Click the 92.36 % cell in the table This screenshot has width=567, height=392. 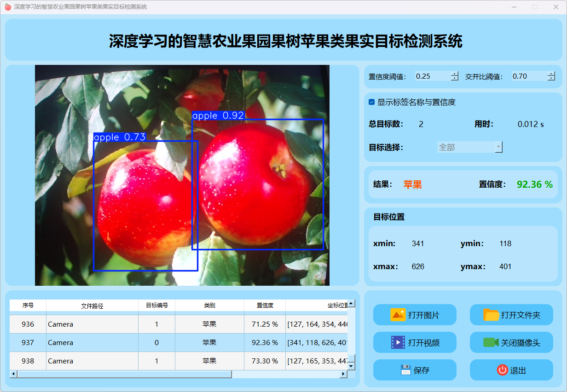click(x=265, y=343)
